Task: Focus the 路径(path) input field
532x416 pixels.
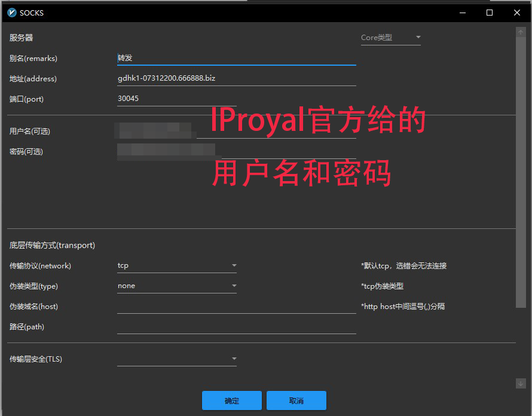Action: 237,327
